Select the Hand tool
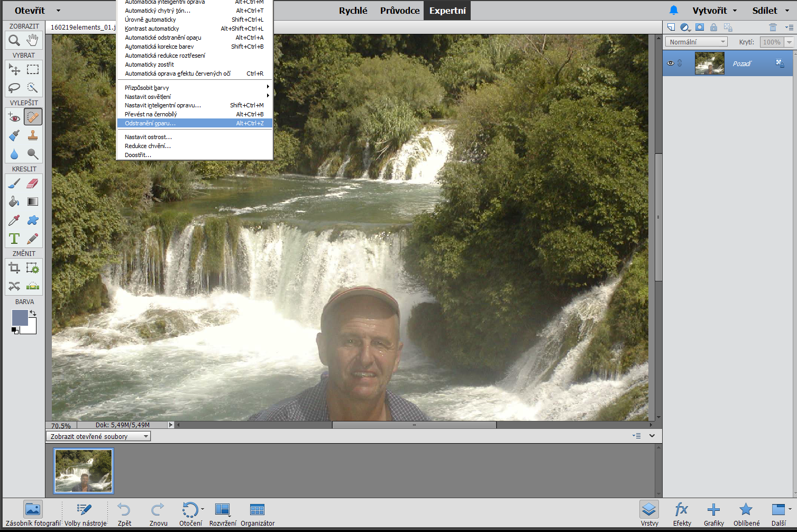Screen dimensions: 797x532 coord(33,40)
